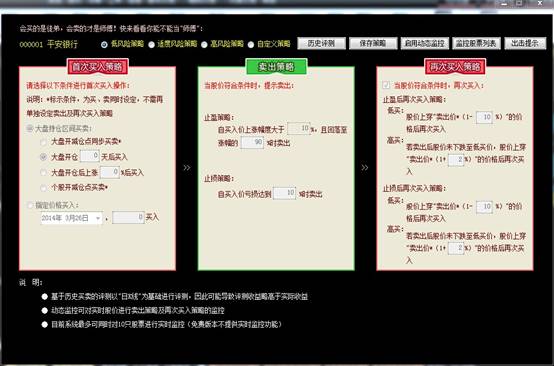This screenshot has height=366, width=554.
Task: Click the 保存策略 button
Action: tap(373, 43)
